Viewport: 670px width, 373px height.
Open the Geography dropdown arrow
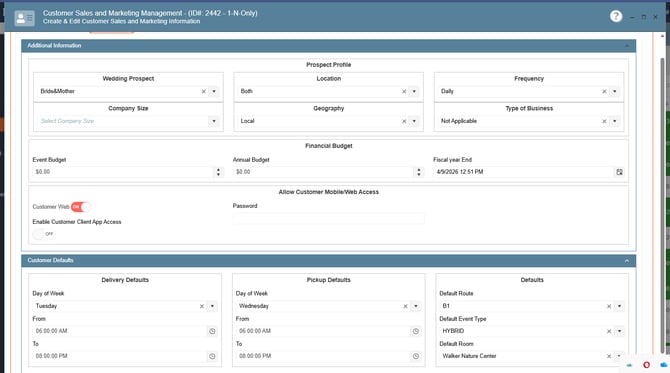pos(414,121)
